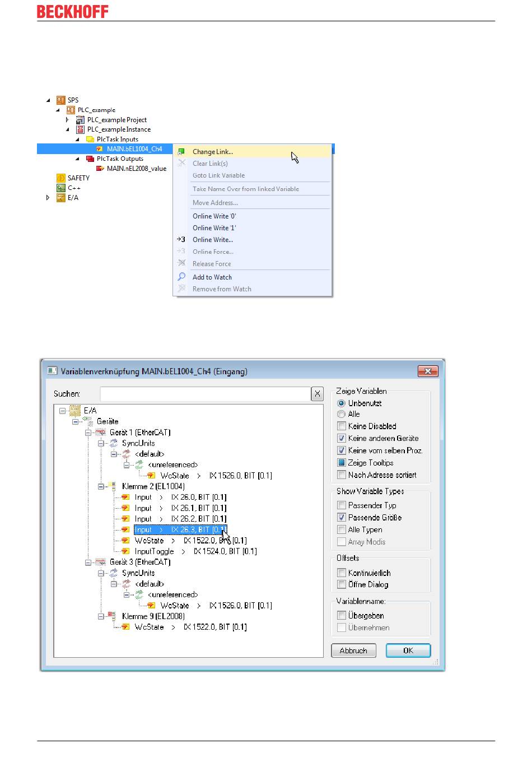Screen dimensions: 532x767
Task: Click the dialog title bar icon
Action: click(53, 371)
